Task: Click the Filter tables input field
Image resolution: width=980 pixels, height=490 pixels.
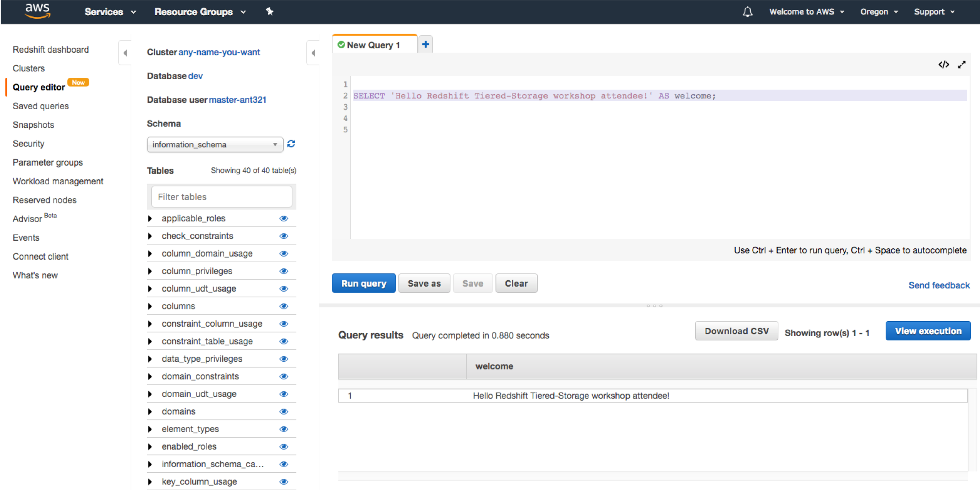Action: click(222, 197)
